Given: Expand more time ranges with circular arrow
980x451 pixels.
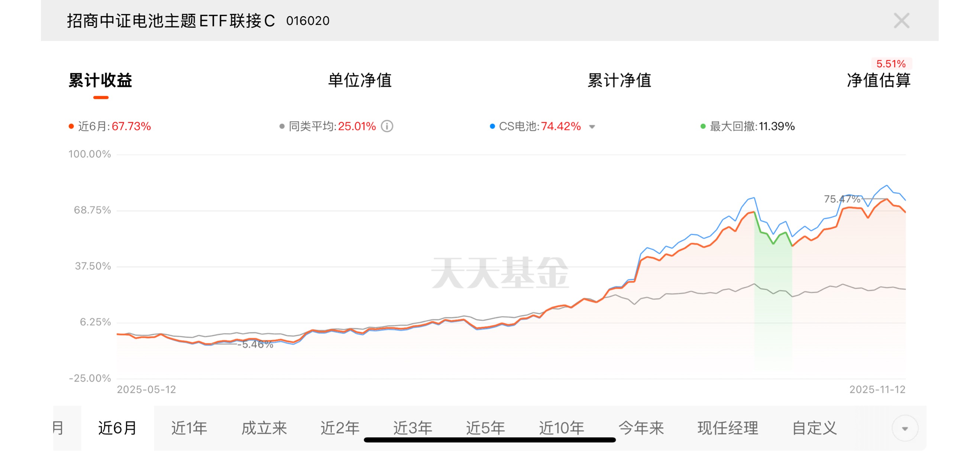Looking at the screenshot, I should (x=905, y=429).
